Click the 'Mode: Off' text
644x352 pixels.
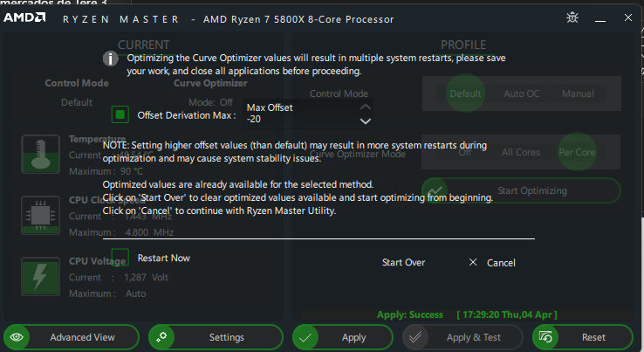coord(210,102)
